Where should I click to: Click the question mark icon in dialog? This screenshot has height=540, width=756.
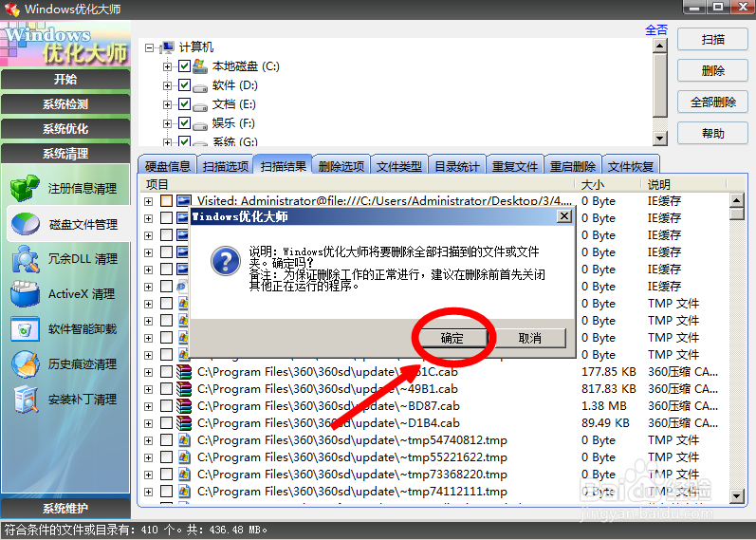click(x=226, y=261)
